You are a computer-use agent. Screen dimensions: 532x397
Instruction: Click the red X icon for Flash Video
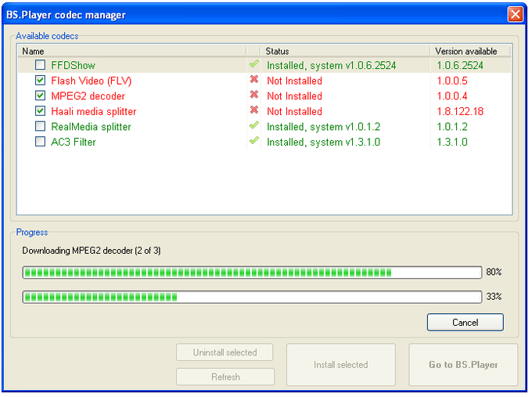point(253,81)
